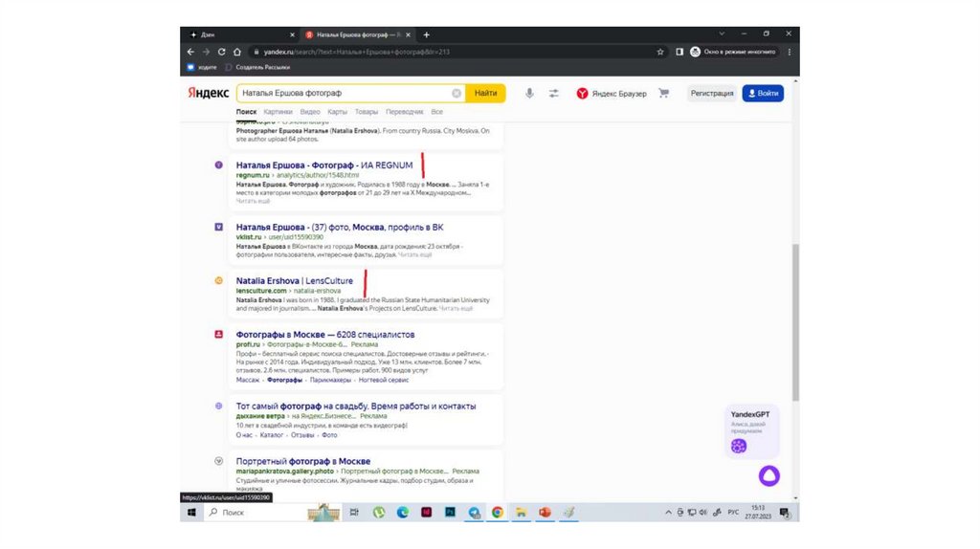Close the Дзен tab
Screen dimensions: 980x549
point(292,35)
